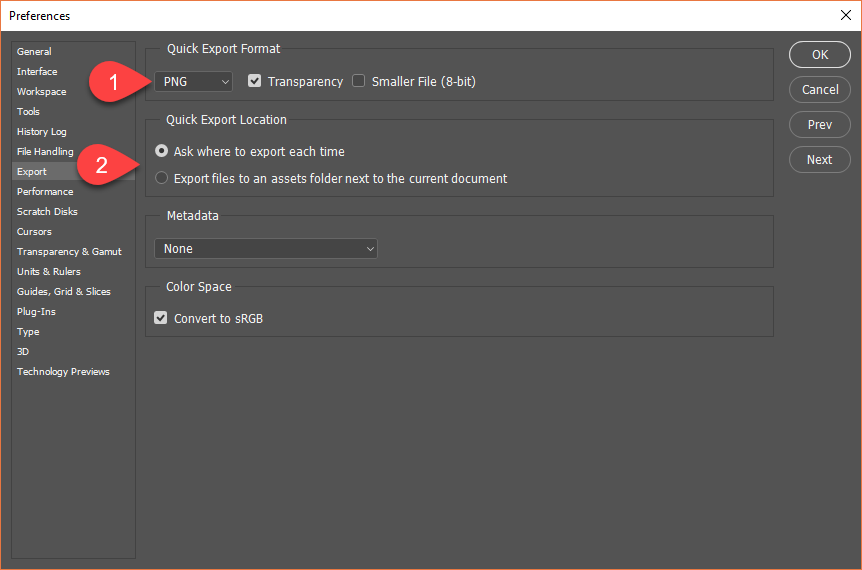The width and height of the screenshot is (862, 570).
Task: Go to Workspace preferences
Action: 41,92
